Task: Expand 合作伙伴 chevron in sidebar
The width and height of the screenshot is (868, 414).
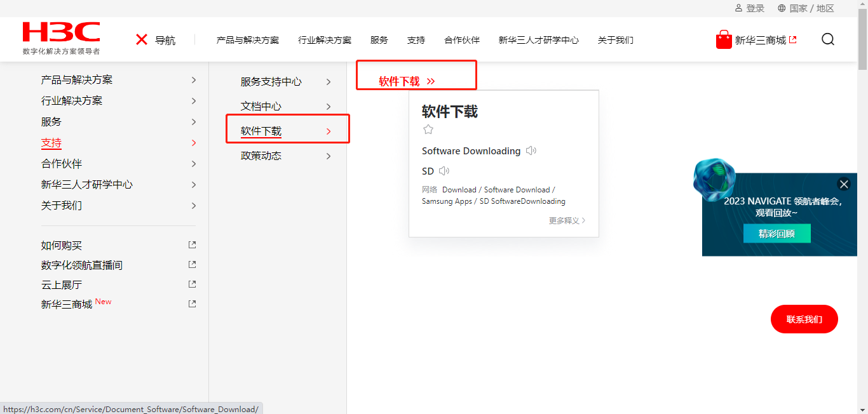Action: pos(194,164)
